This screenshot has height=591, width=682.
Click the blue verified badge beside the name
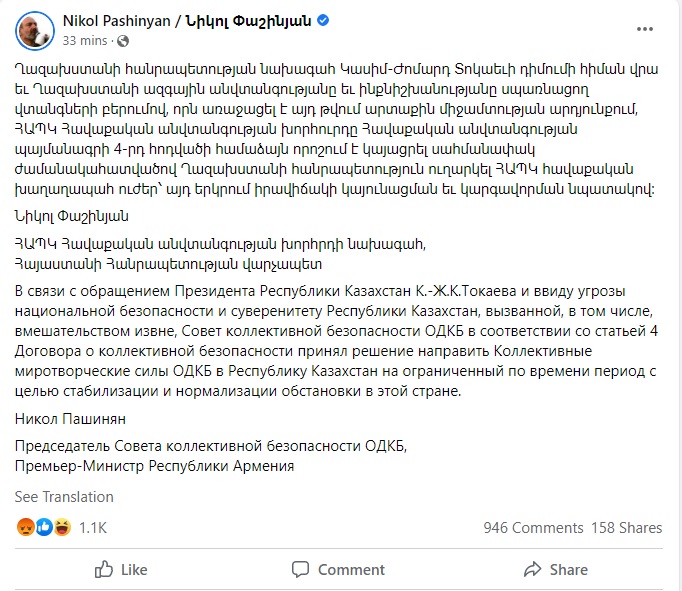coord(323,20)
